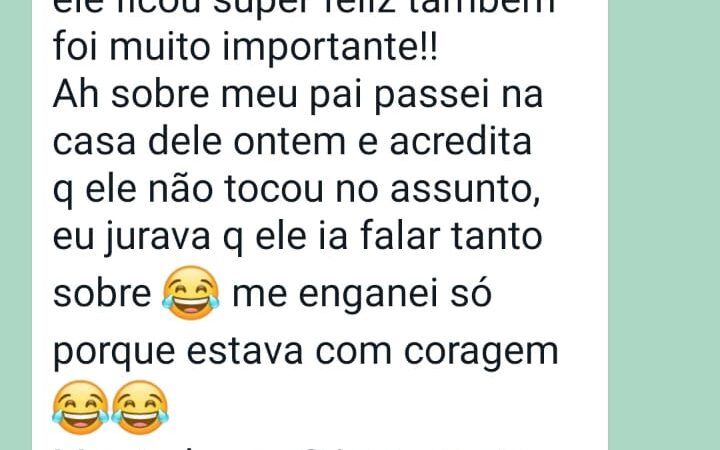Select the word "importante!!" in the message
Image resolution: width=720 pixels, height=450 pixels.
point(330,48)
